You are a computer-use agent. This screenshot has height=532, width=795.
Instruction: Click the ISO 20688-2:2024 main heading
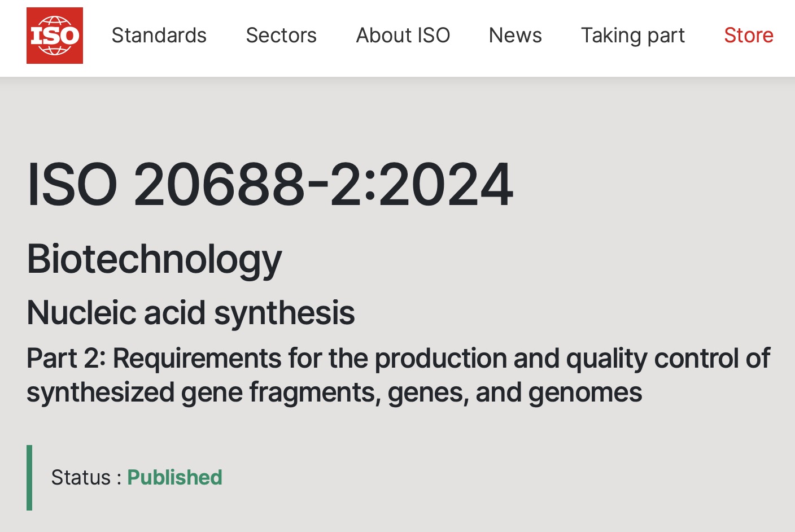(x=270, y=185)
